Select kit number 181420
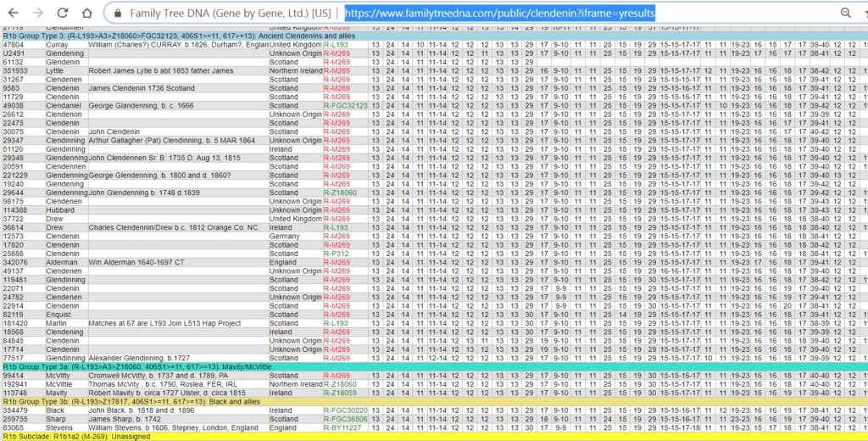Viewport: 868px width, 441px height. point(15,324)
